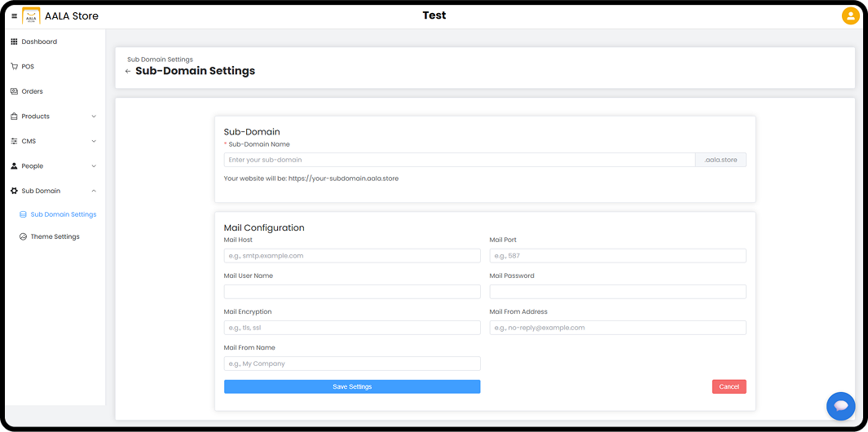This screenshot has width=868, height=432.
Task: Click the Dashboard grid icon
Action: coord(14,42)
